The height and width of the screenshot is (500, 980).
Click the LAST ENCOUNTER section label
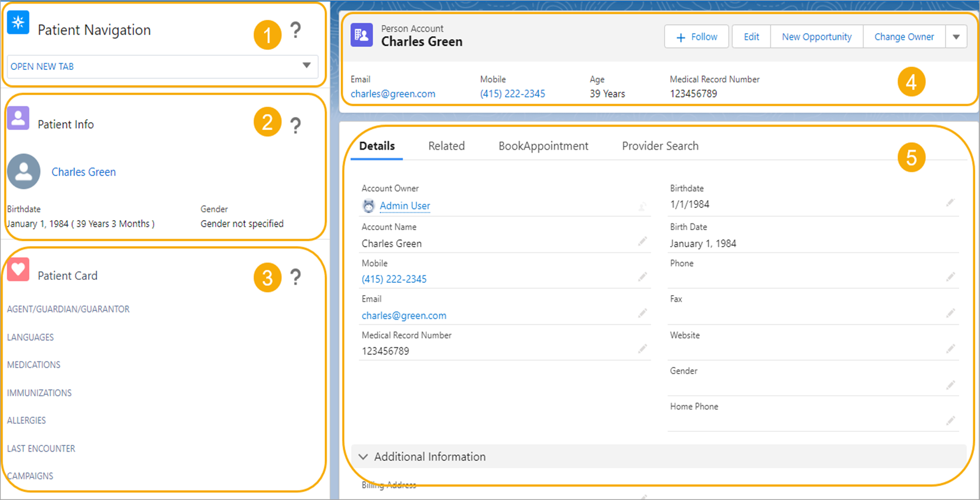[x=41, y=448]
